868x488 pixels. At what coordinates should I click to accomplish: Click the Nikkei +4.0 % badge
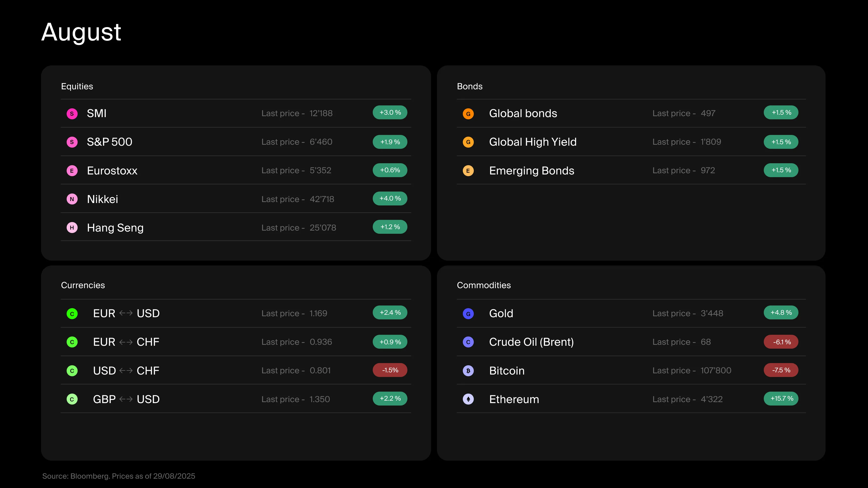(x=390, y=198)
